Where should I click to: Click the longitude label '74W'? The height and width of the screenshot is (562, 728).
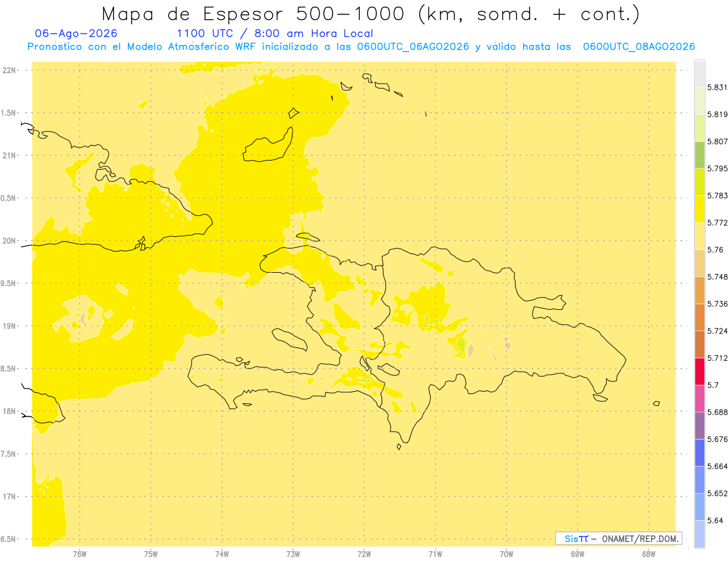click(x=221, y=554)
